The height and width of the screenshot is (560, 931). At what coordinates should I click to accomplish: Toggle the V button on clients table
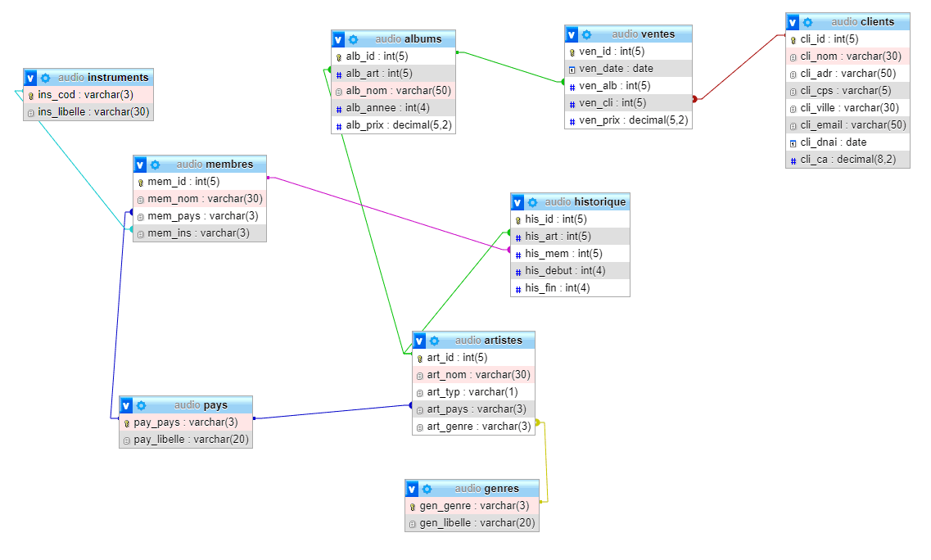793,22
